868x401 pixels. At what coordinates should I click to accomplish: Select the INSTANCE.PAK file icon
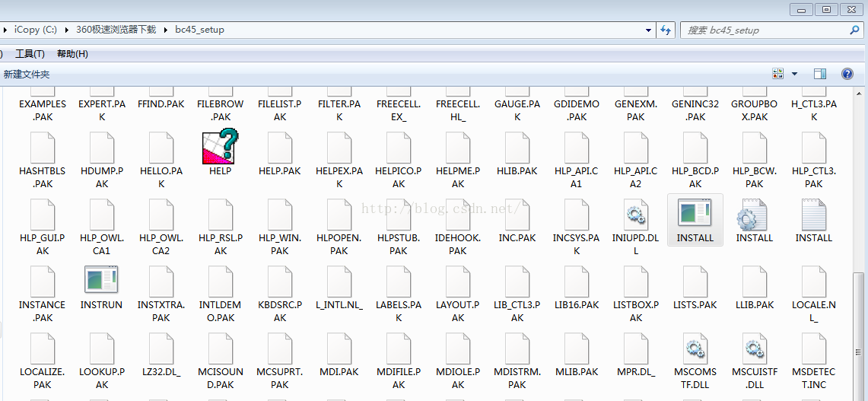(x=42, y=281)
